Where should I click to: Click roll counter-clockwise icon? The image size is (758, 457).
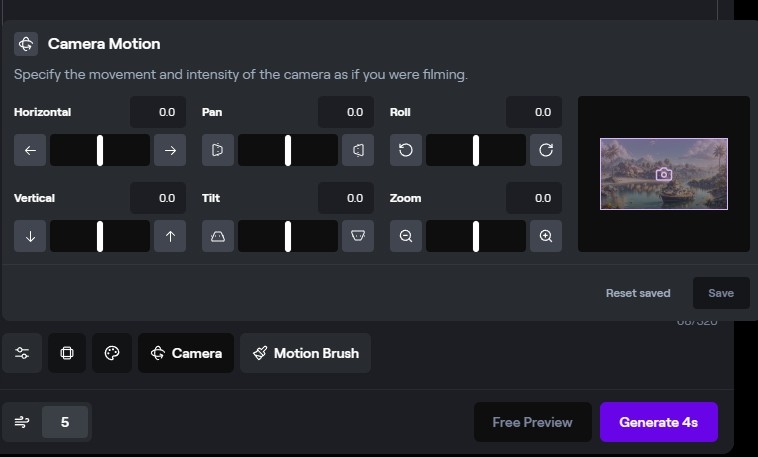tap(406, 150)
